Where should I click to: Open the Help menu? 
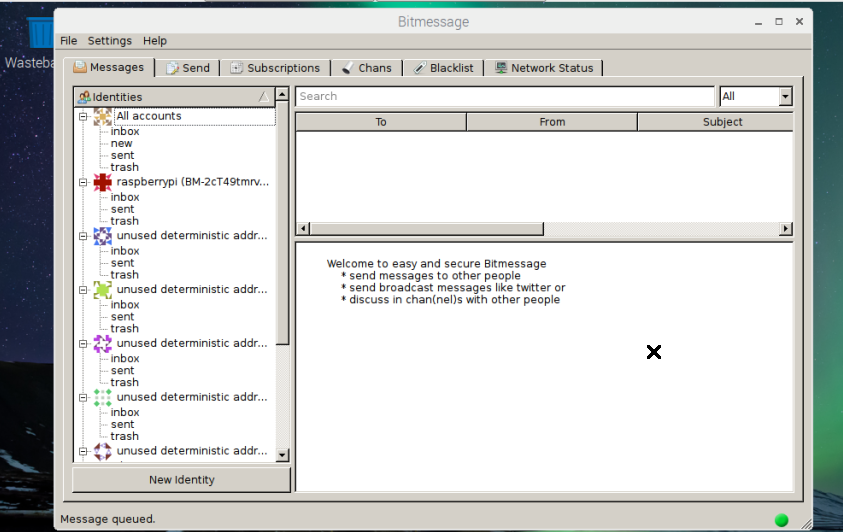pyautogui.click(x=155, y=41)
